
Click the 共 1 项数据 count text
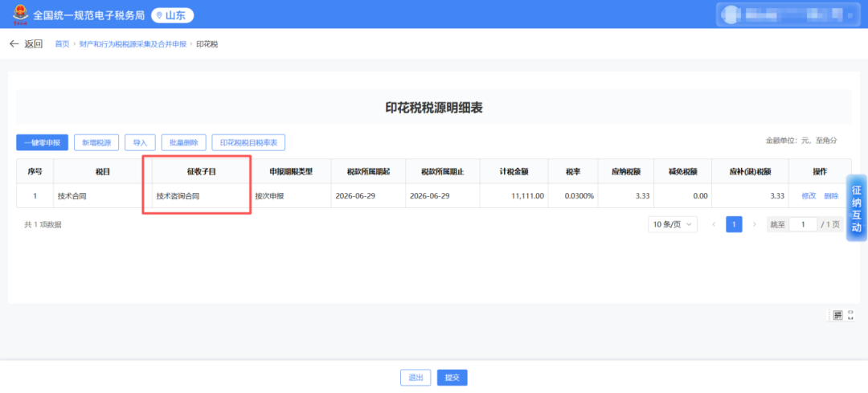(43, 225)
